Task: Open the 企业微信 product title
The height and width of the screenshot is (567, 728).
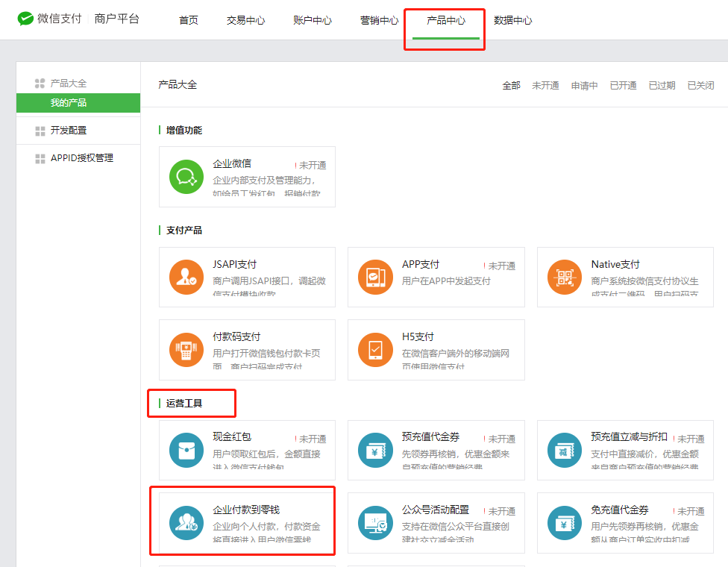Action: [232, 163]
